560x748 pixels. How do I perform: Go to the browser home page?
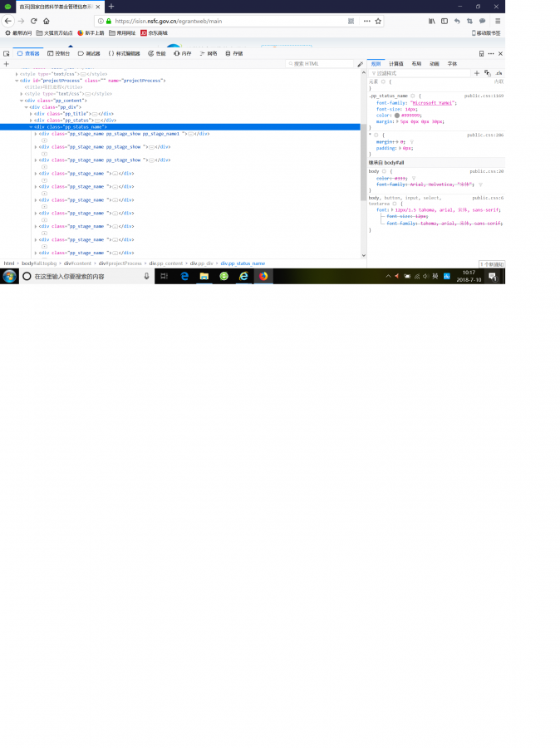pyautogui.click(x=47, y=21)
